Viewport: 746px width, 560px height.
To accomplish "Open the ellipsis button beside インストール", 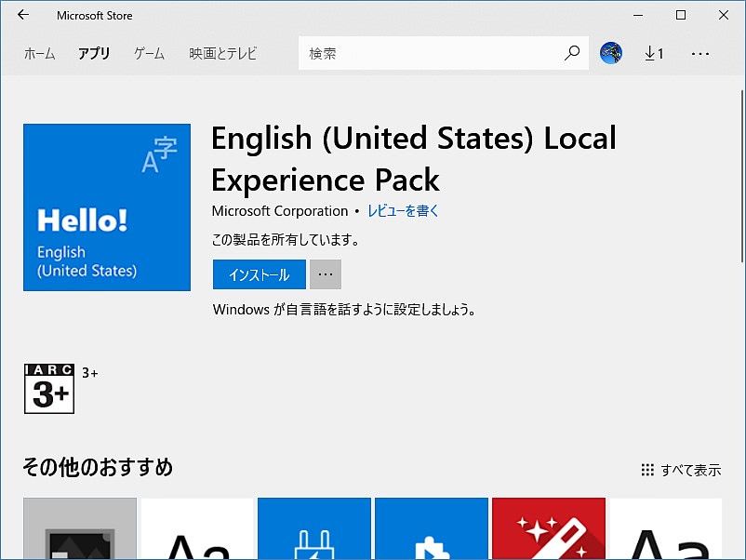I will pos(326,274).
